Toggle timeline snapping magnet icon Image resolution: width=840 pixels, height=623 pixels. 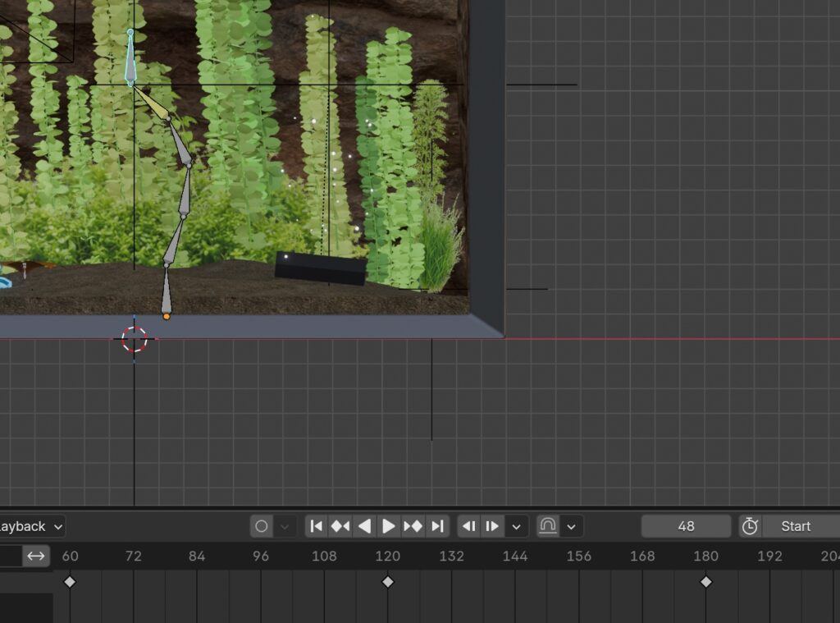[548, 526]
